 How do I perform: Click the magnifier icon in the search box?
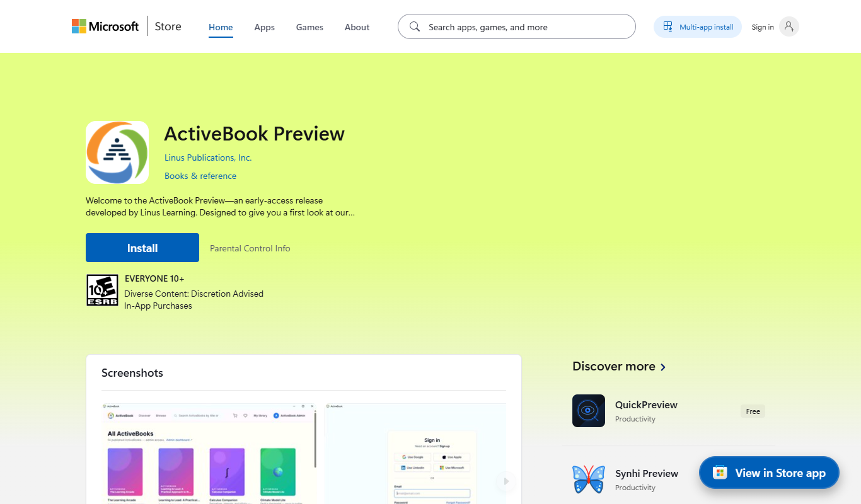click(x=415, y=26)
